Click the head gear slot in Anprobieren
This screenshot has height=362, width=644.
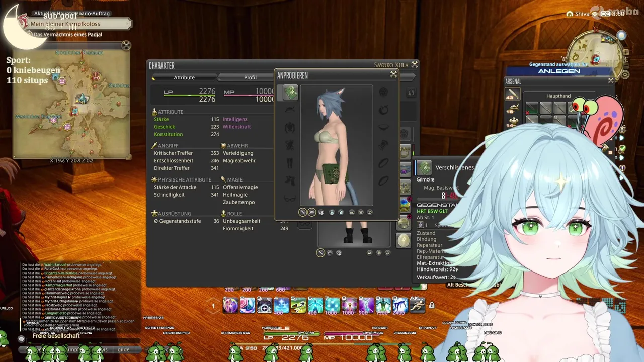tap(290, 109)
